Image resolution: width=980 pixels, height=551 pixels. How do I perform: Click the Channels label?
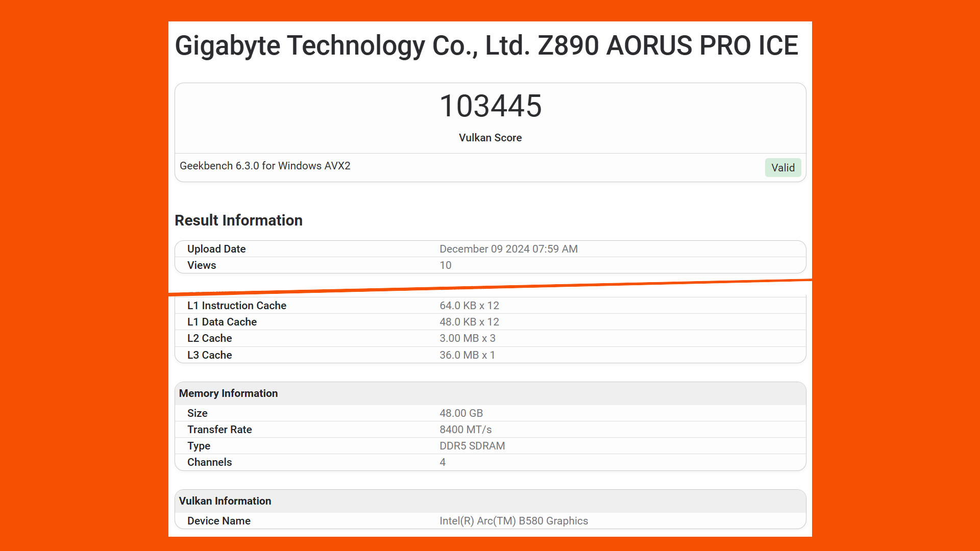click(209, 462)
